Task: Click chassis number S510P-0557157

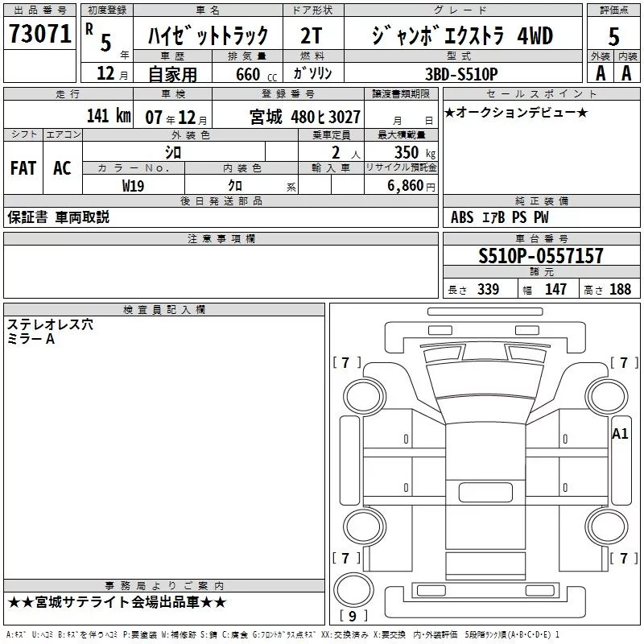Action: pyautogui.click(x=540, y=256)
